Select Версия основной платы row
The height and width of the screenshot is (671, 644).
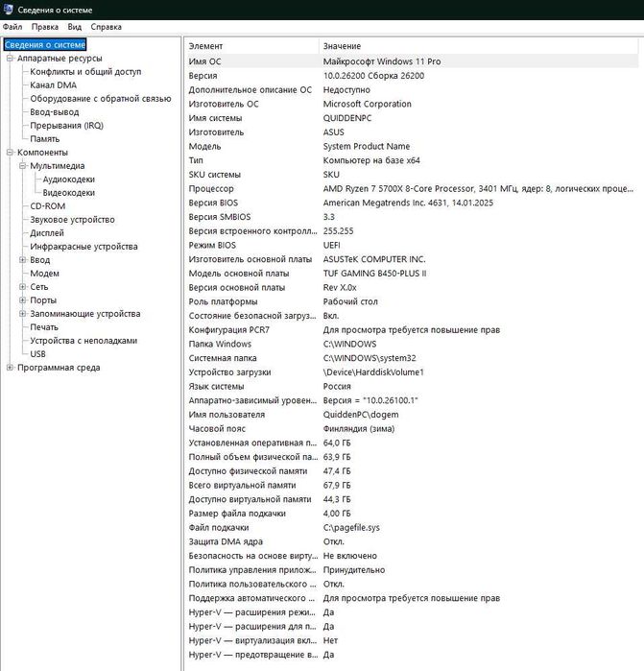412,288
